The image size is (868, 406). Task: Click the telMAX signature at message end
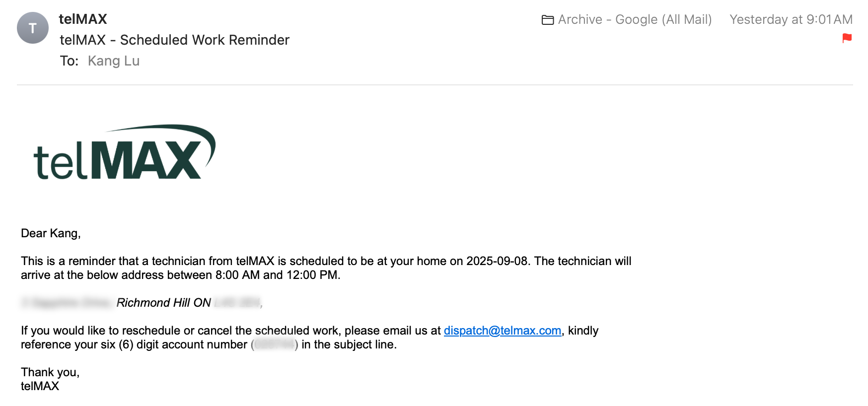pos(40,386)
